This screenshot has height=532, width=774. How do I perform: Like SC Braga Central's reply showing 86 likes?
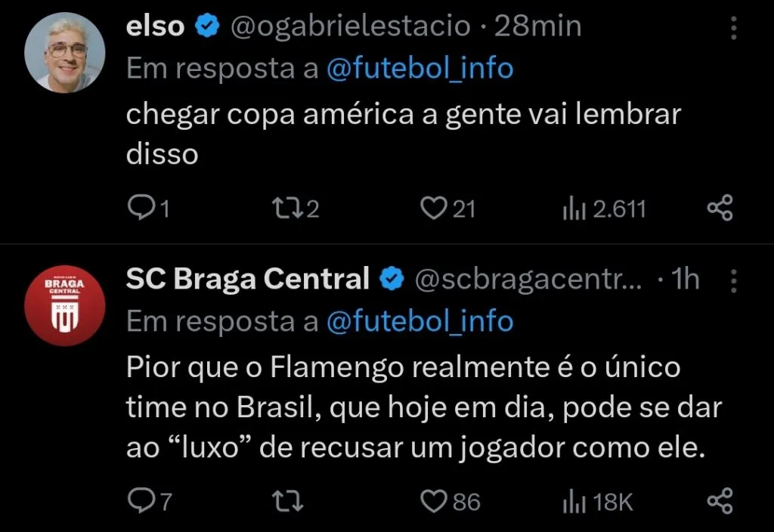(433, 499)
